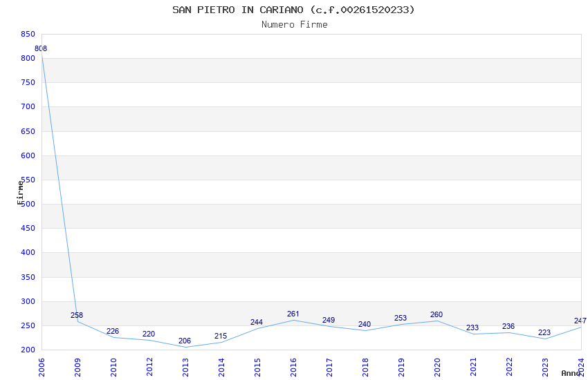Click the y-axis value 750

pos(28,82)
